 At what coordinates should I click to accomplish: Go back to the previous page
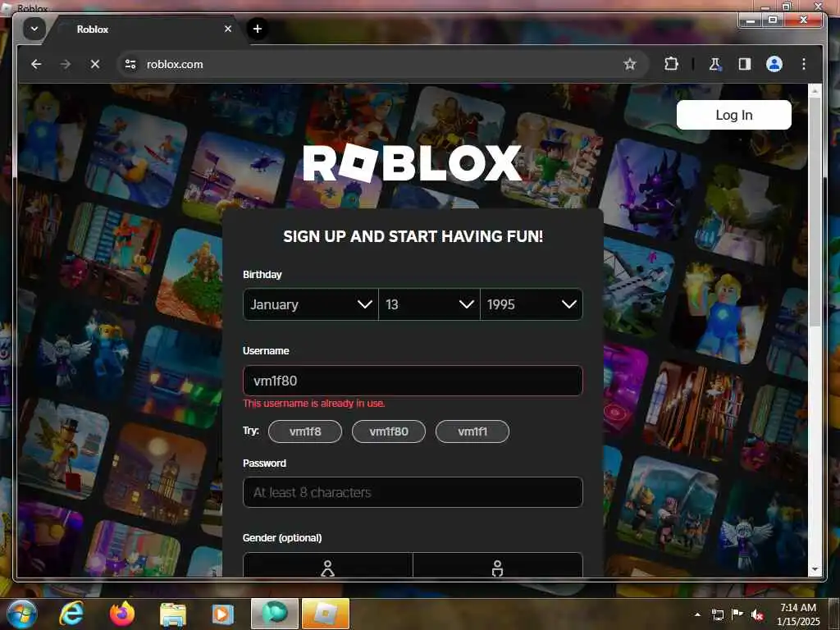(x=36, y=64)
